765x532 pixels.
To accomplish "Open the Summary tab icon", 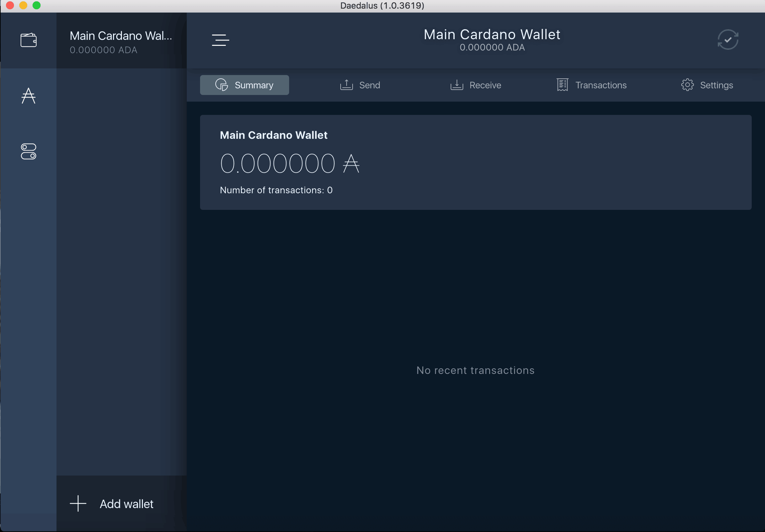I will (222, 85).
